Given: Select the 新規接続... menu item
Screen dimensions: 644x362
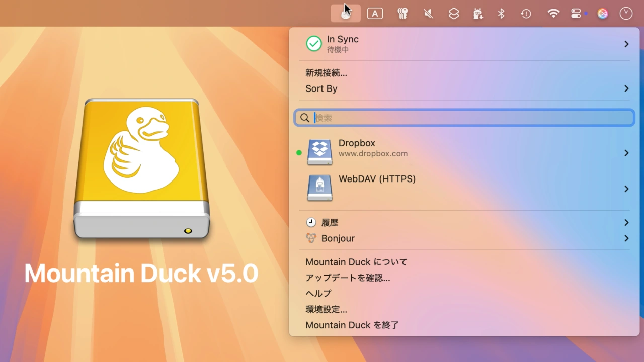Looking at the screenshot, I should tap(326, 73).
